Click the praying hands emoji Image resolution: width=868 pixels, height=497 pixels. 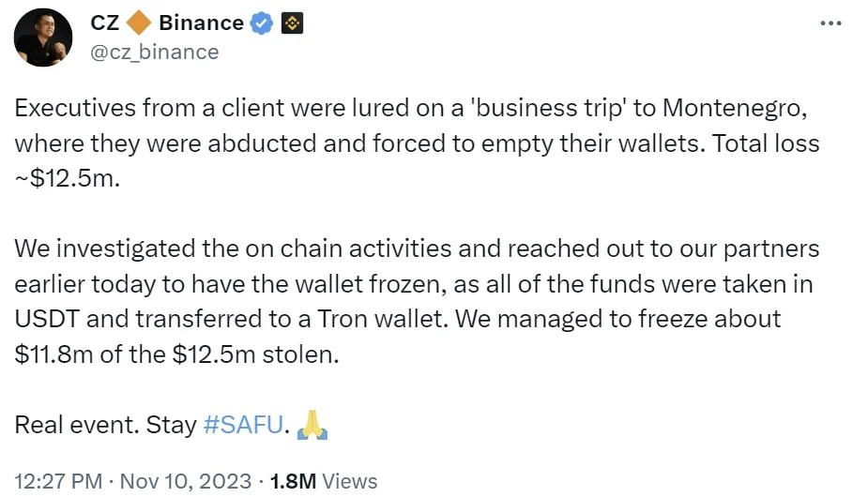[311, 426]
